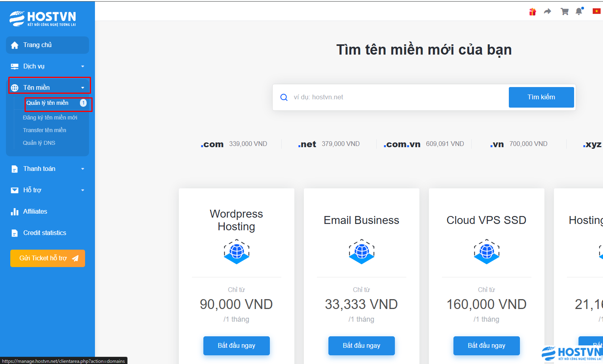
Task: Click Bắt đầu ngay under Wordpress Hosting
Action: pos(237,346)
